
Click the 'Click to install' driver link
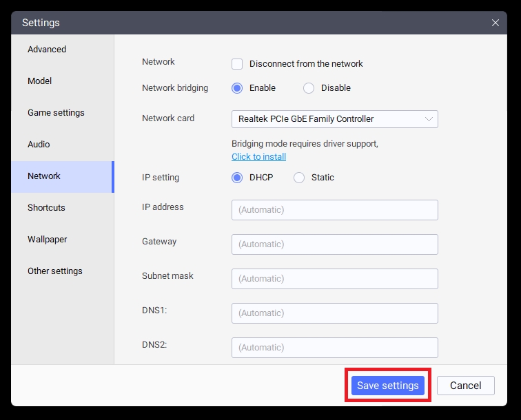pos(258,157)
